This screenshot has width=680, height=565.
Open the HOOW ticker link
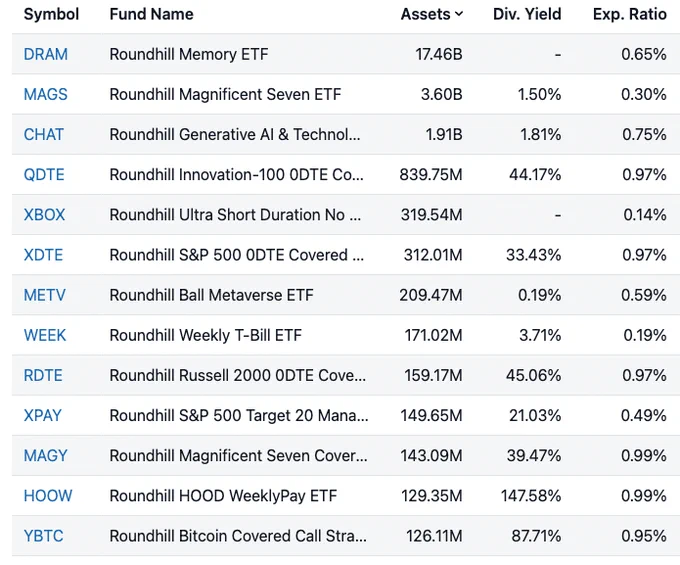coord(48,496)
